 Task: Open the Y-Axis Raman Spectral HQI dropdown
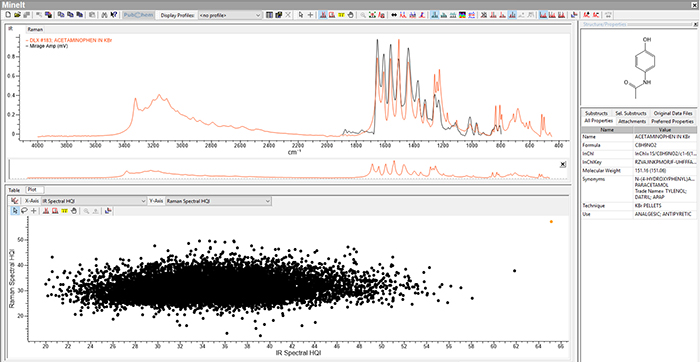[x=218, y=201]
